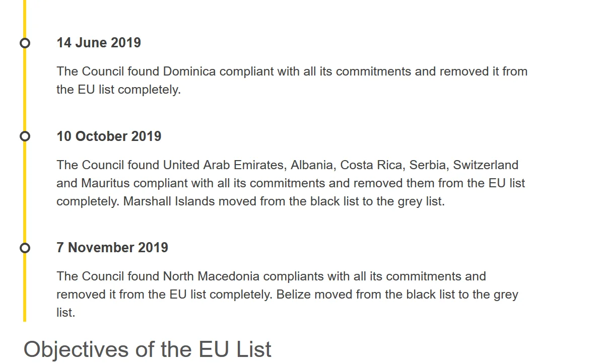Click the word 'Mauritus' in the October entry
604x364 pixels.
click(x=106, y=183)
